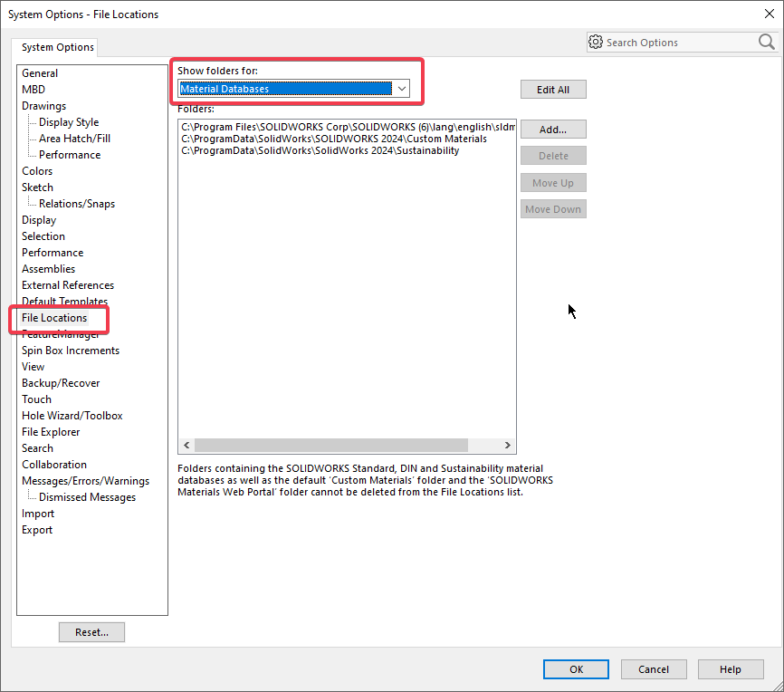Choose Area Hatch/Fill option

(x=75, y=139)
